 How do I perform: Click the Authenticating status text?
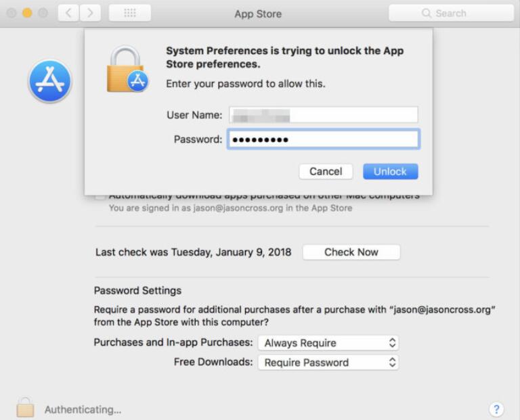coord(83,409)
